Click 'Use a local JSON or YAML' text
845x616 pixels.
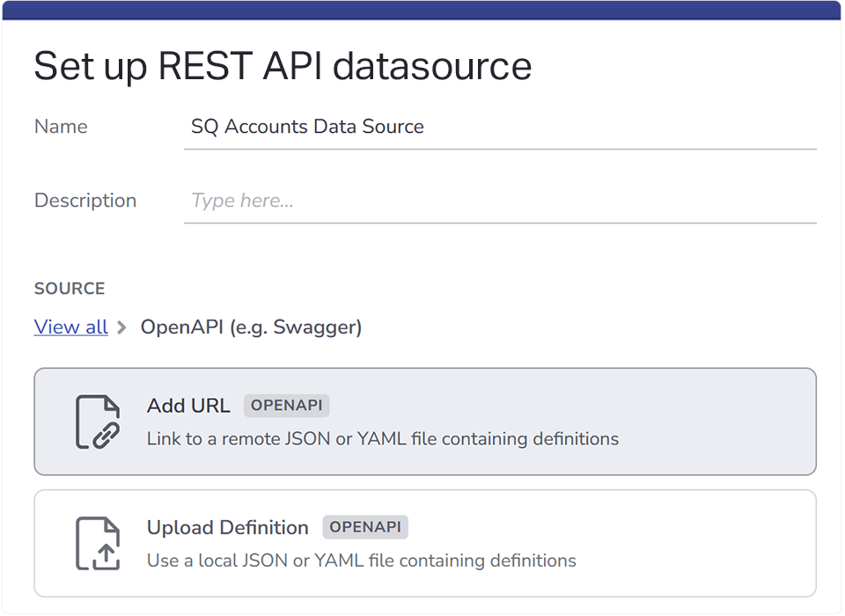[x=256, y=561]
